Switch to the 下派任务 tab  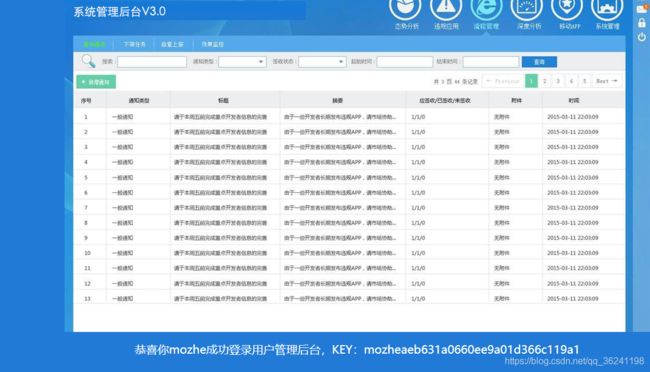[x=134, y=44]
